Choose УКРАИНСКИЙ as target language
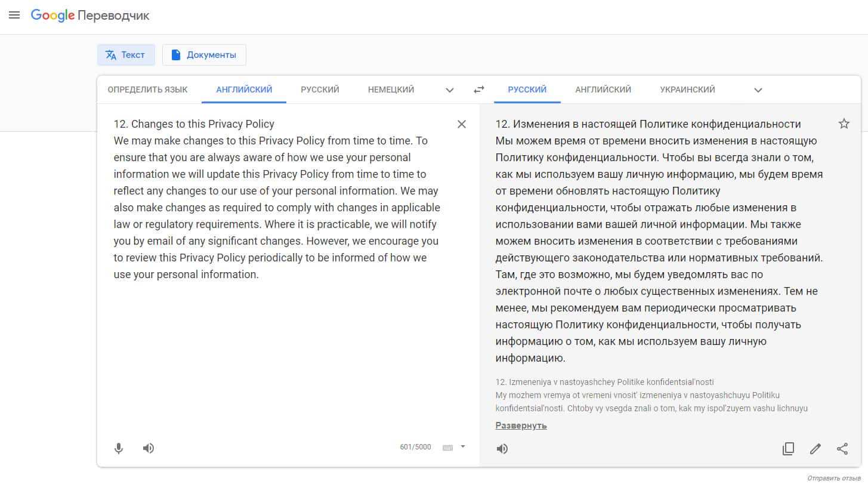868x487 pixels. click(x=687, y=90)
